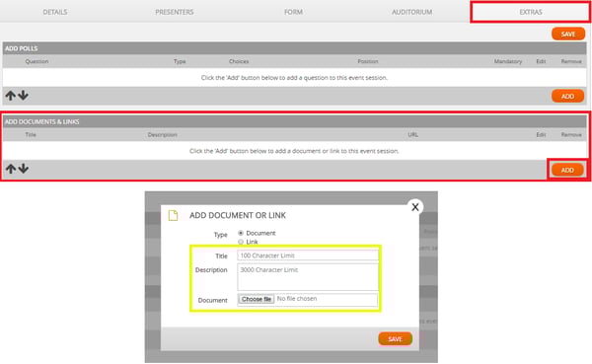The height and width of the screenshot is (364, 592).
Task: Click the Type column header in polls
Action: tap(180, 61)
